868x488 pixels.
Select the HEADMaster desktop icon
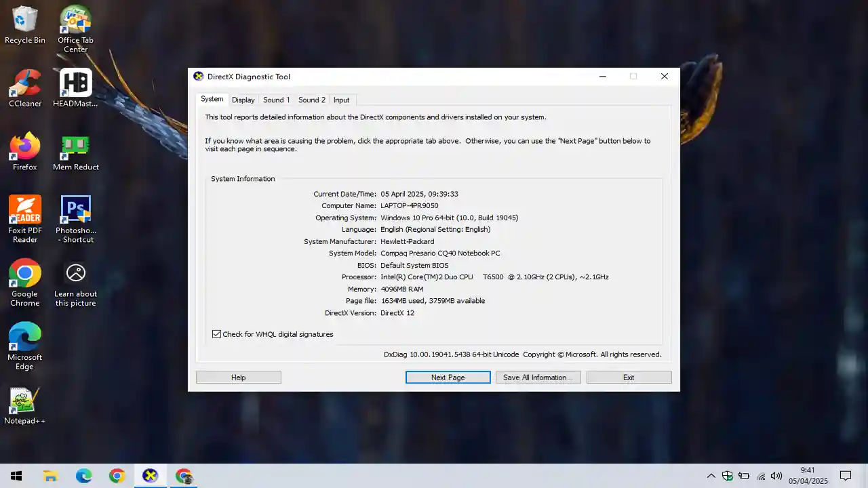tap(76, 88)
